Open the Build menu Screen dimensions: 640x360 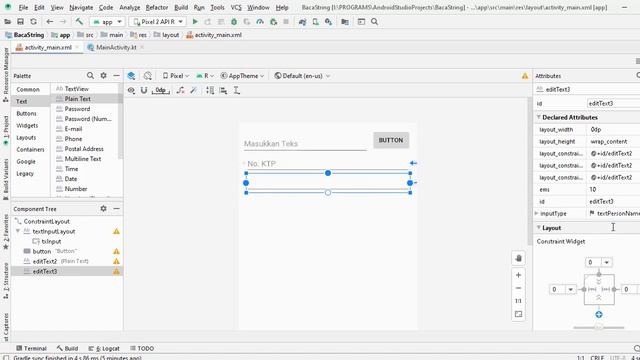(181, 7)
